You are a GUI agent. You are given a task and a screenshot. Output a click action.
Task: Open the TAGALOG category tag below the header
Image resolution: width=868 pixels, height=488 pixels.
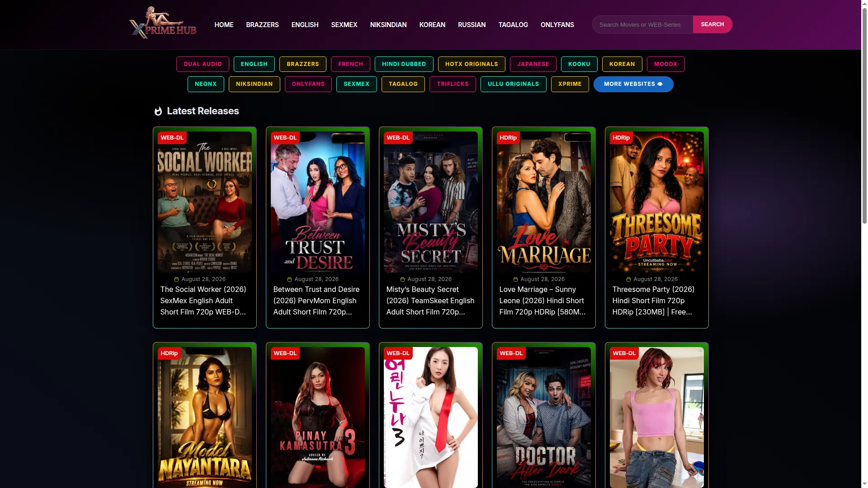(x=403, y=84)
